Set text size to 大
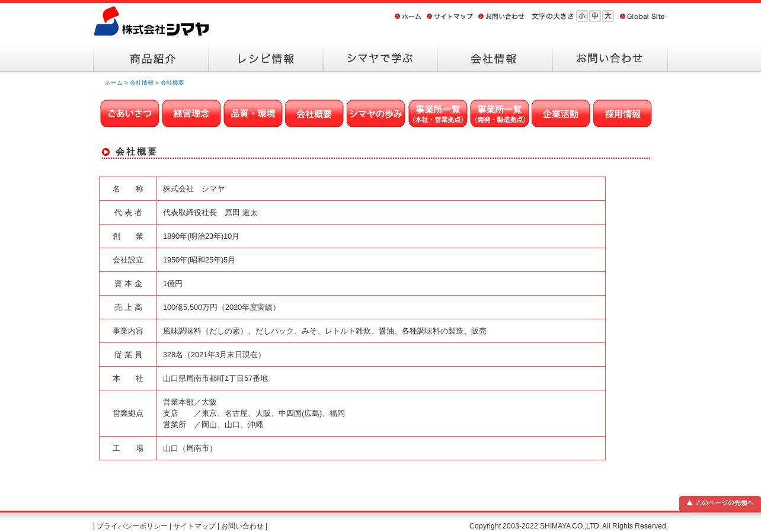Viewport: 761px width, 532px height. click(x=608, y=16)
